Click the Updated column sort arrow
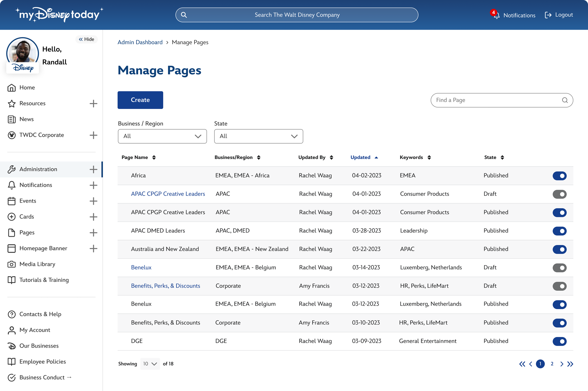 376,157
